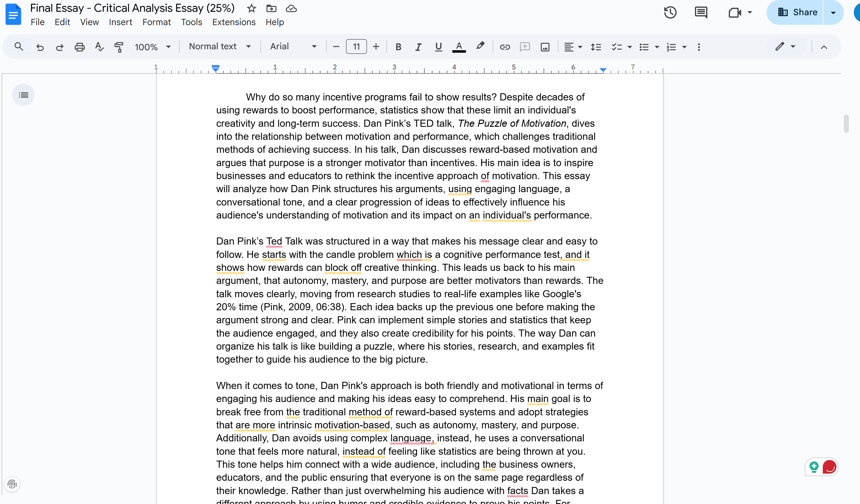Click the spelling and grammar check icon
Viewport: 860px width, 504px height.
pyautogui.click(x=99, y=47)
